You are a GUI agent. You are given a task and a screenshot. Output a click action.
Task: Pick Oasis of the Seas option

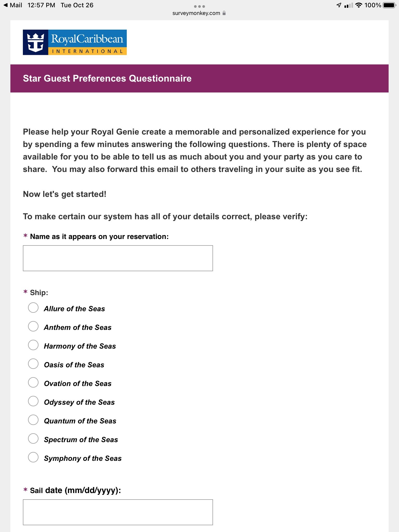click(x=33, y=364)
